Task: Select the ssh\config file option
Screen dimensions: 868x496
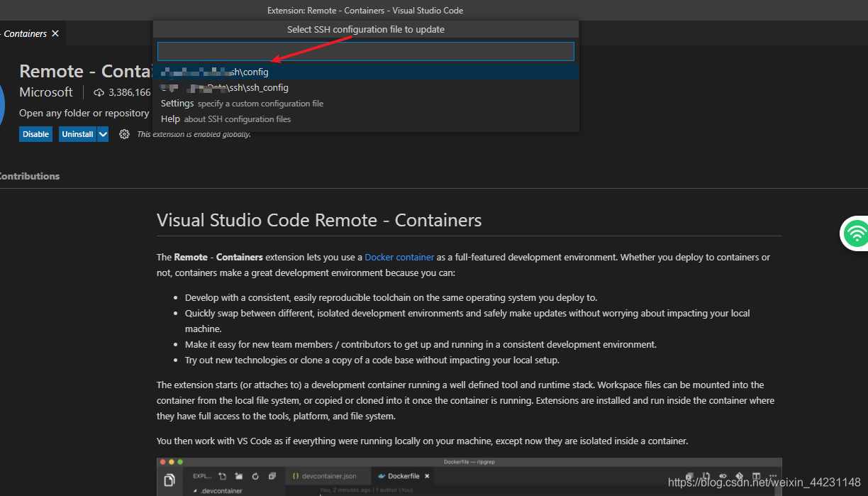Action: [x=366, y=72]
